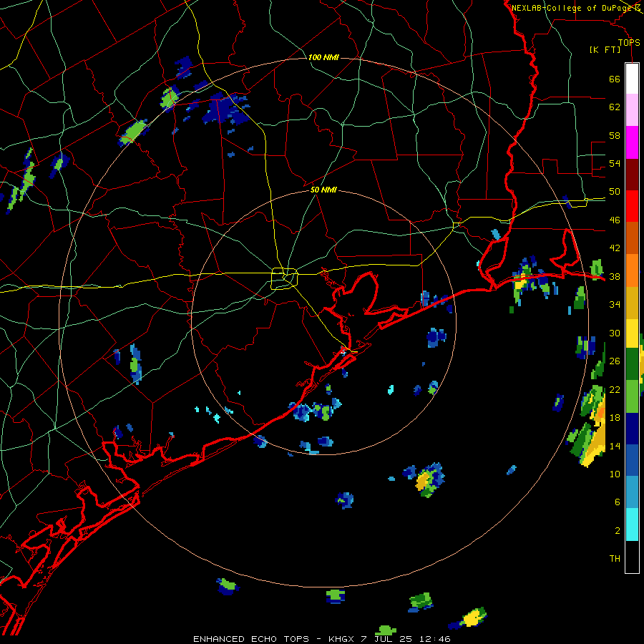Select the medium blue legend swatch
This screenshot has width=644, height=644.
click(x=632, y=461)
